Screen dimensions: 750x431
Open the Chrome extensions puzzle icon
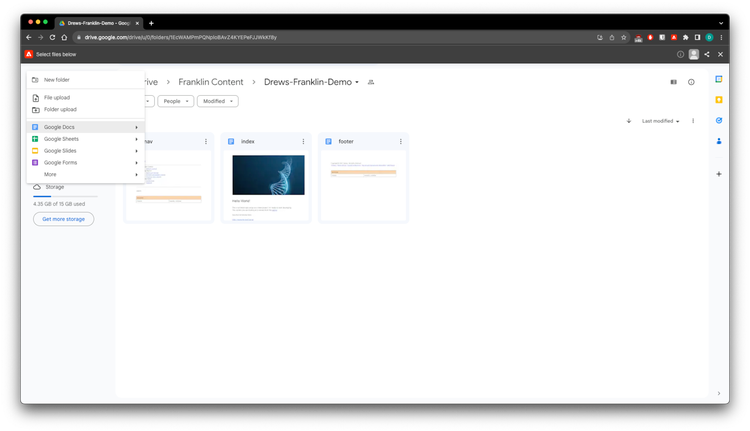[685, 37]
